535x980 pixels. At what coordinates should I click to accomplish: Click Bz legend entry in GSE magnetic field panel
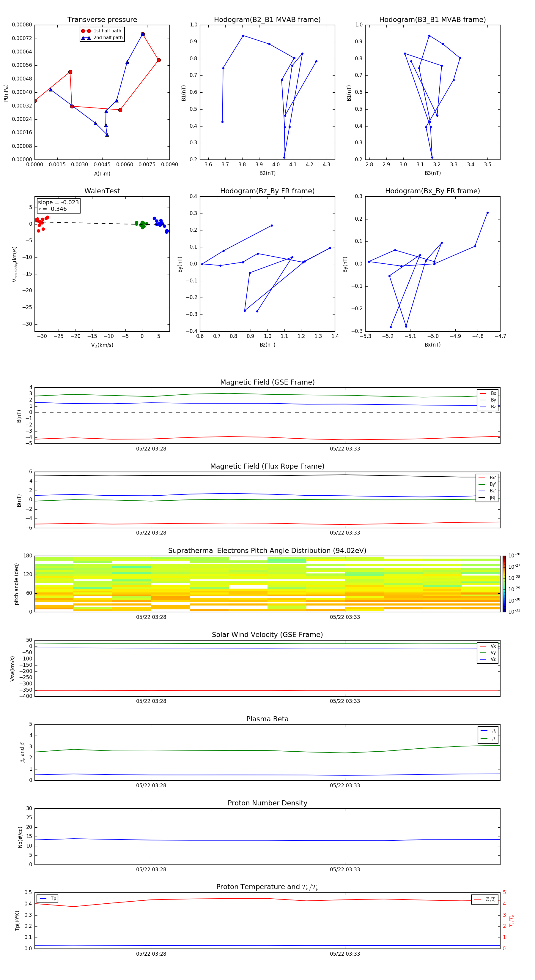pyautogui.click(x=488, y=407)
